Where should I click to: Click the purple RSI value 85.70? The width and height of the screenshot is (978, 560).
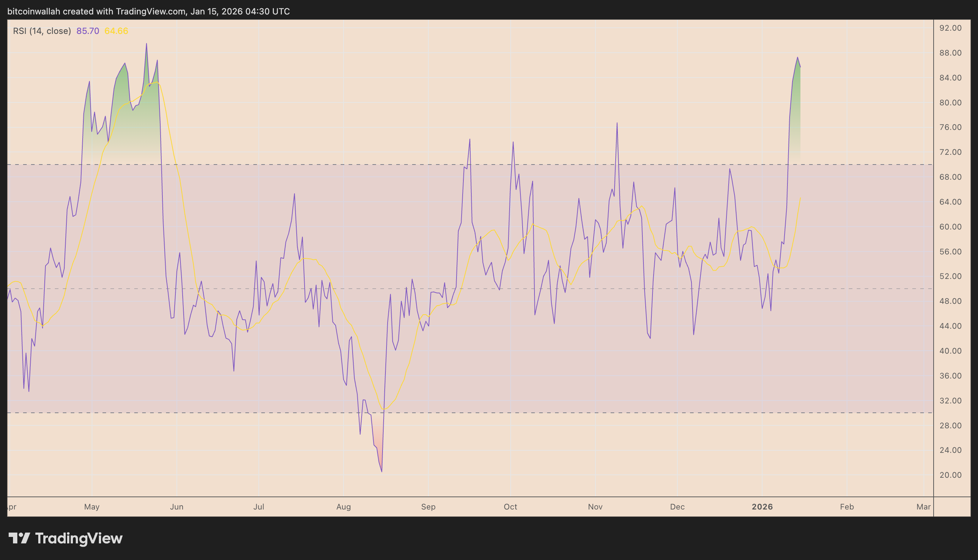(88, 31)
